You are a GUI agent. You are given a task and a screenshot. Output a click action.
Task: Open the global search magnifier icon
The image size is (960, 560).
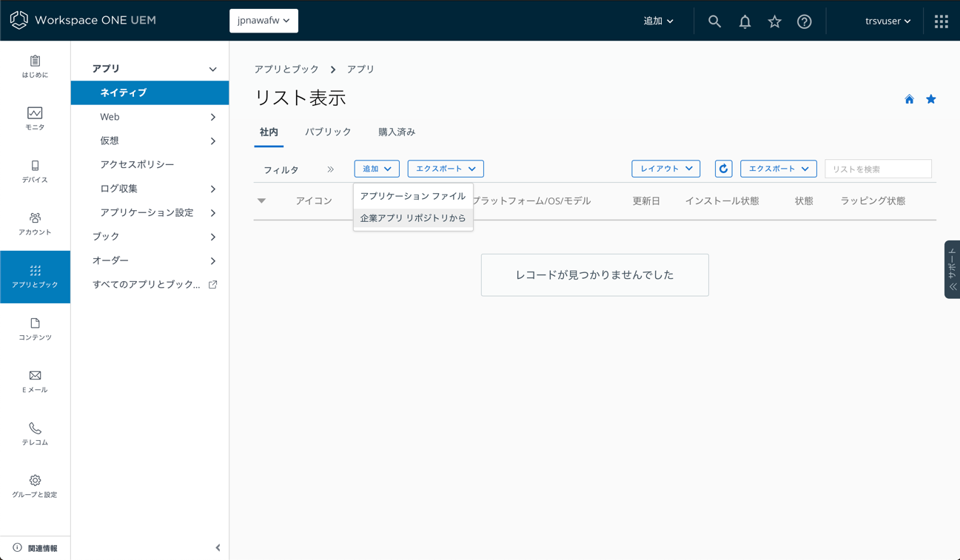click(x=714, y=21)
